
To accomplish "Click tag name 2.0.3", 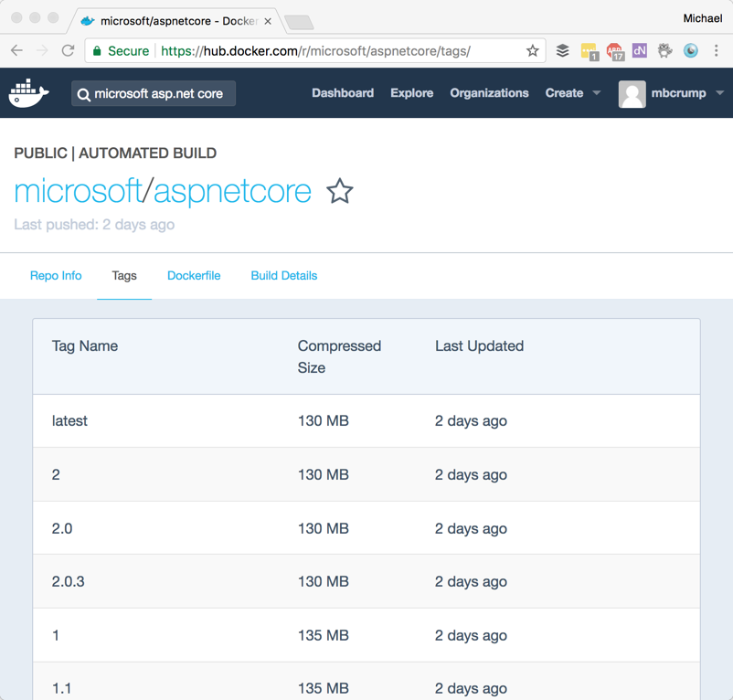I will tap(69, 581).
